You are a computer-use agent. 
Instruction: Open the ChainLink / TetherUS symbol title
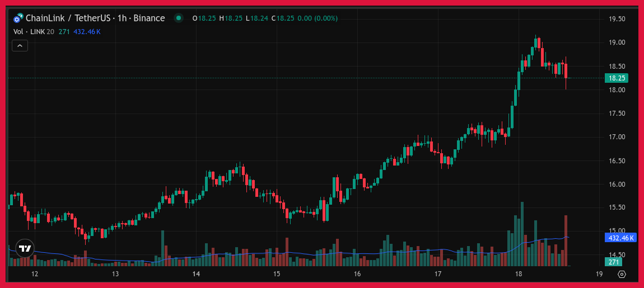point(95,18)
